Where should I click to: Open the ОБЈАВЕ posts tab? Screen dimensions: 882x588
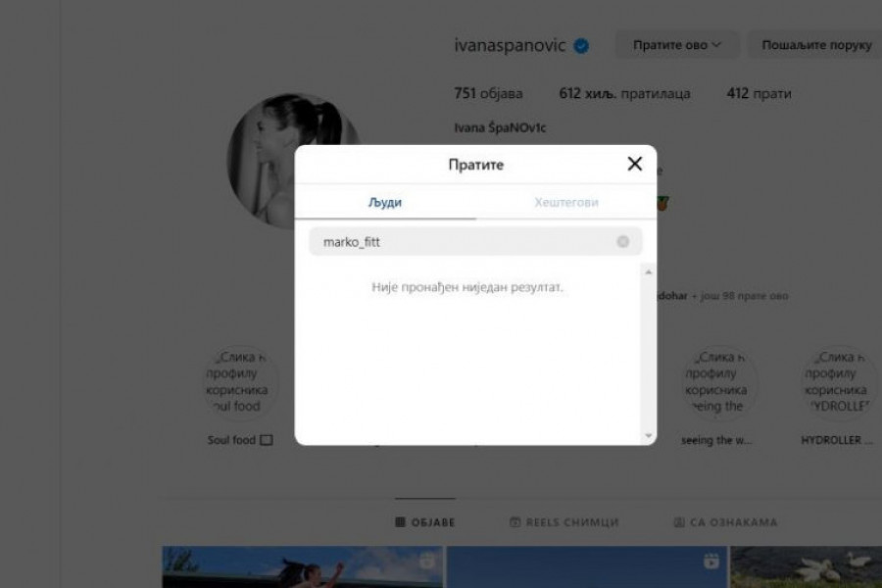pos(425,522)
